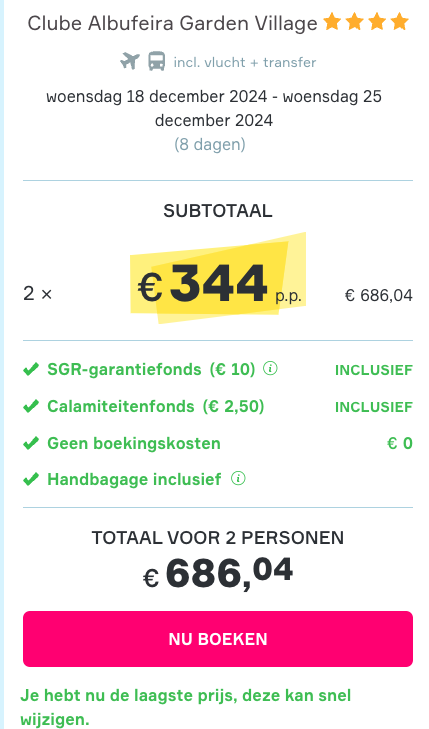Click checkmark beside Handbagage inclusief
The image size is (429, 729).
[x=31, y=479]
